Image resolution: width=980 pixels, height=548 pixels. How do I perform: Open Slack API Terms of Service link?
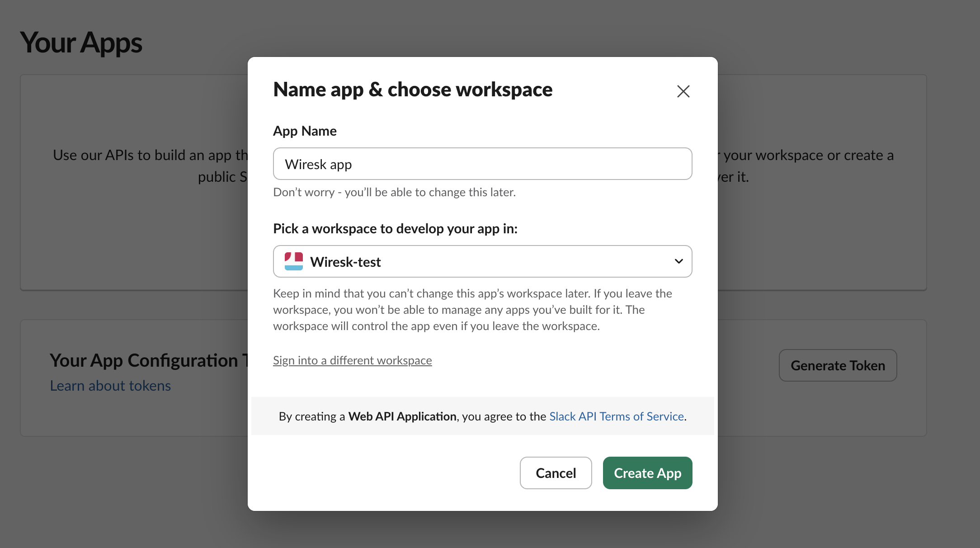pos(616,416)
